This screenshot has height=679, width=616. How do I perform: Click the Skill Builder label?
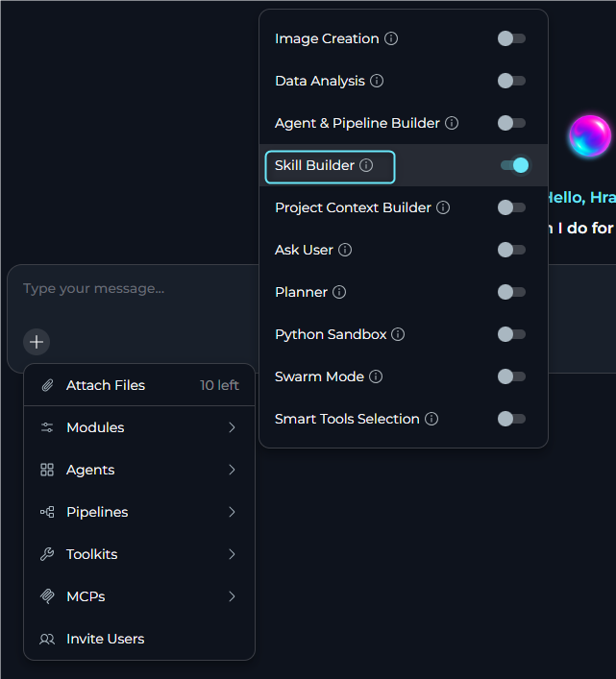(314, 165)
